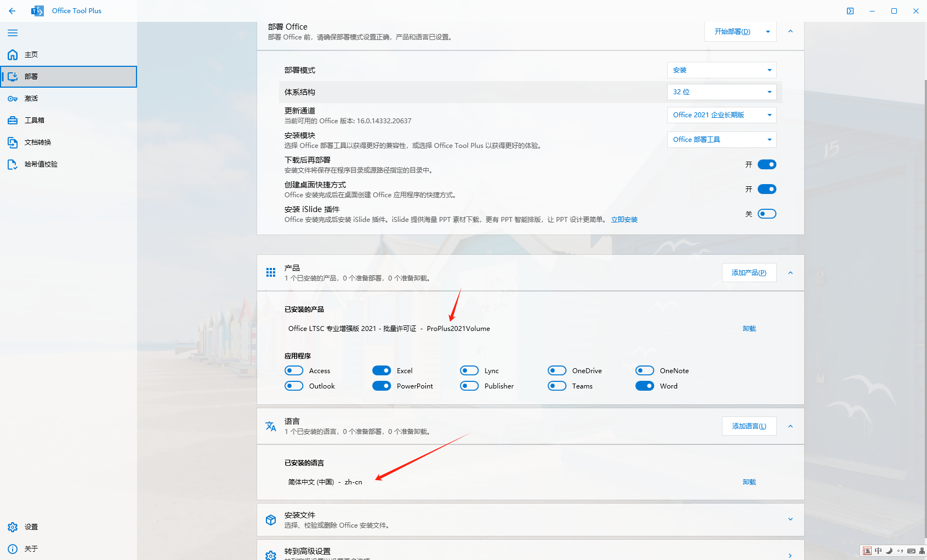927x560 pixels.
Task: Enable the OneNote application toggle
Action: tap(645, 370)
